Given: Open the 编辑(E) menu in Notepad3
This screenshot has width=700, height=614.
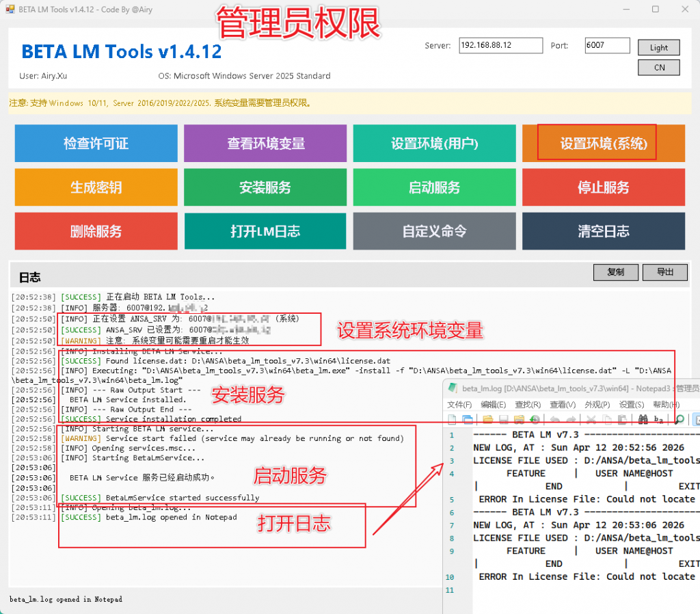Looking at the screenshot, I should click(x=493, y=404).
